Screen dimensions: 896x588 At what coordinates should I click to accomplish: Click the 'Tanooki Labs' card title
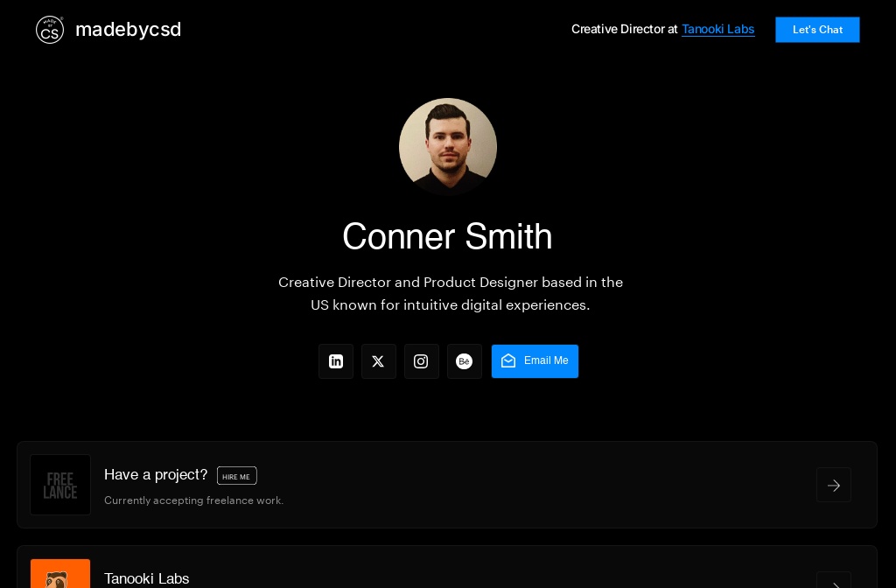point(146,578)
